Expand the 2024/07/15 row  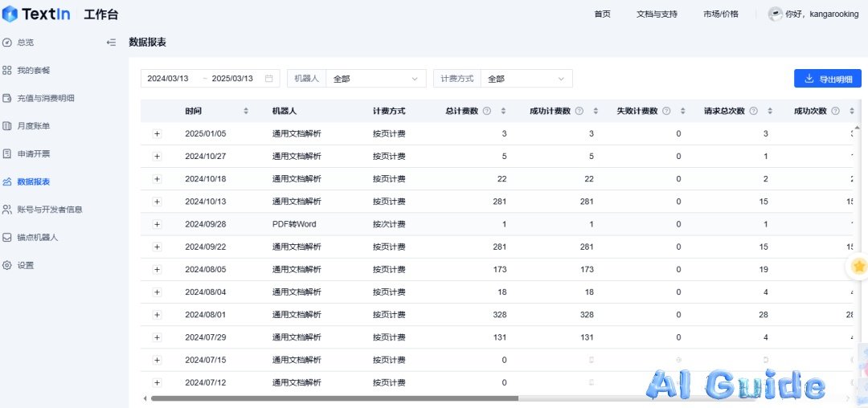(158, 361)
